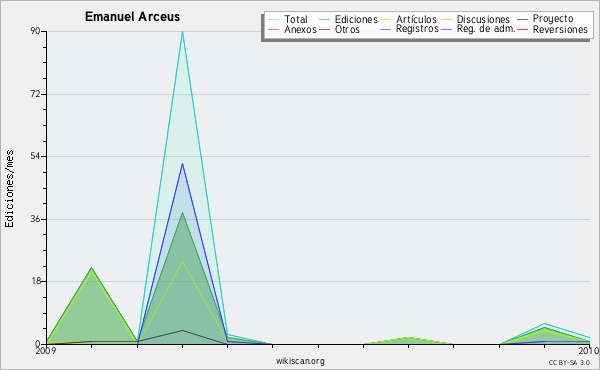This screenshot has width=600, height=370.
Task: Click the Total line peak at 90
Action: point(183,32)
